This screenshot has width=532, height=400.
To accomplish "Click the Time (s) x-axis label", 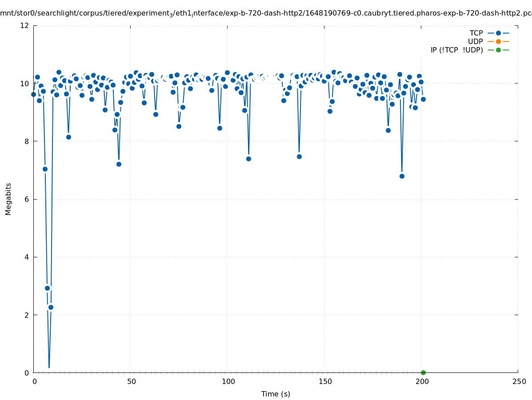I will (276, 394).
